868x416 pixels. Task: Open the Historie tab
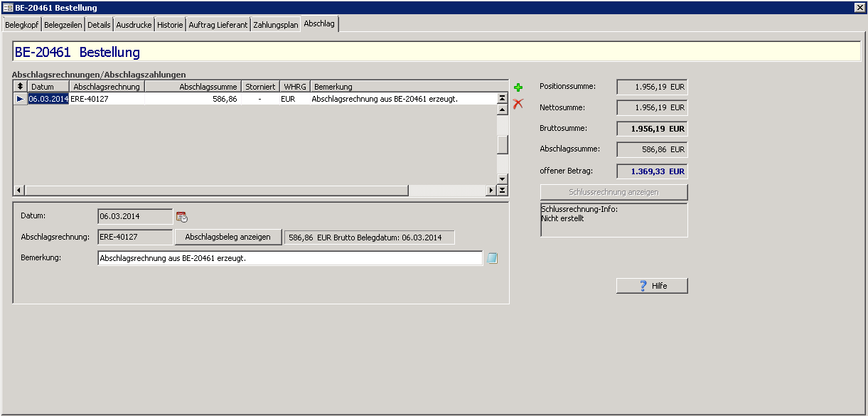(x=171, y=25)
